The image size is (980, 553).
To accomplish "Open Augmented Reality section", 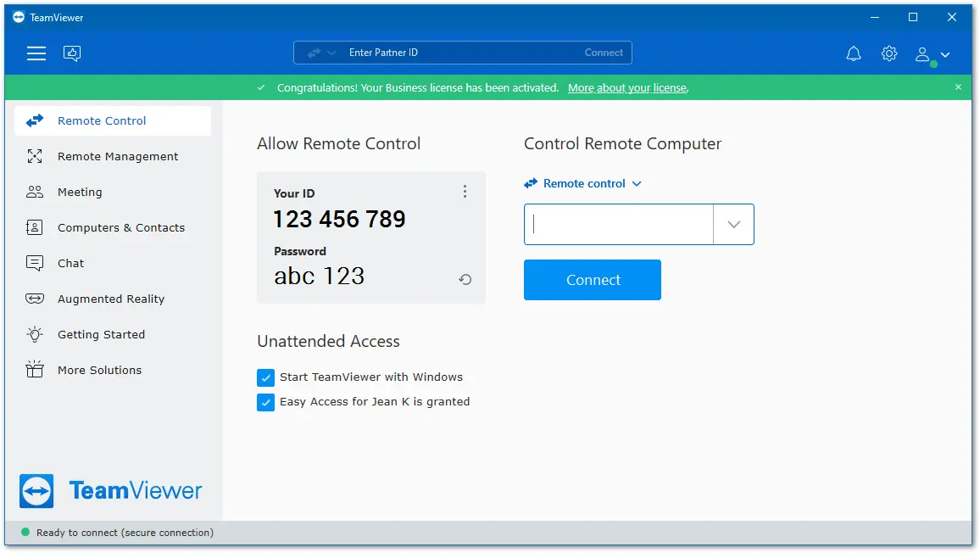I will (x=113, y=299).
